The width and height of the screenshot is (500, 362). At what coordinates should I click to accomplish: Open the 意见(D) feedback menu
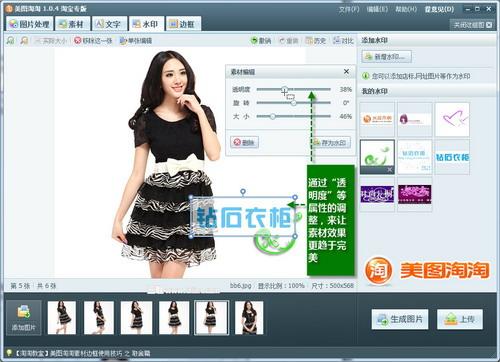tap(439, 9)
